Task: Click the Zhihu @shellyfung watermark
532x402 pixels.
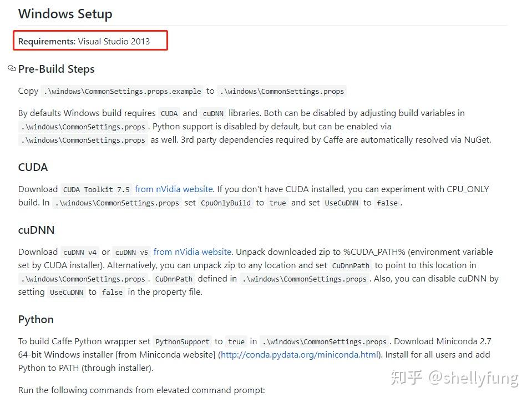Action: click(455, 378)
